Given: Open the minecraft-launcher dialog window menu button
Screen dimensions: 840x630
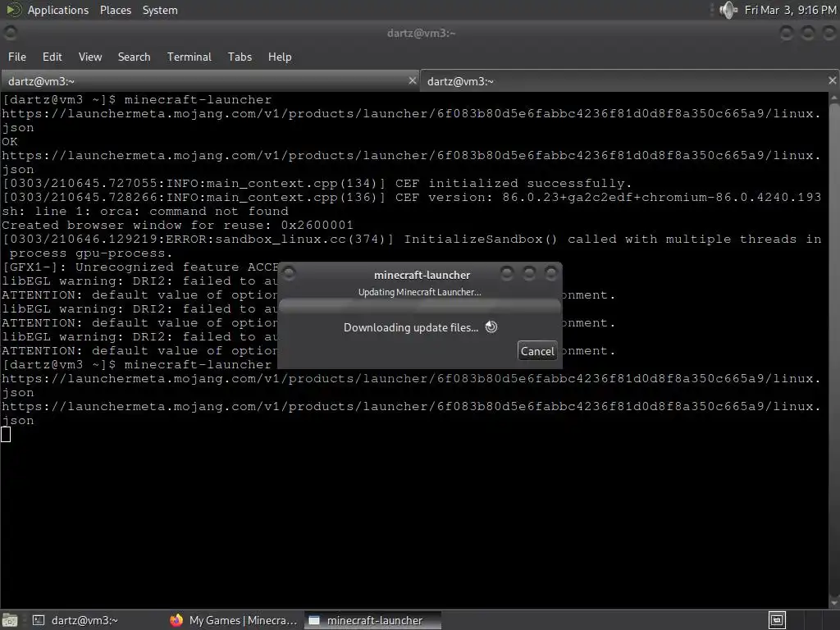Looking at the screenshot, I should click(x=289, y=274).
